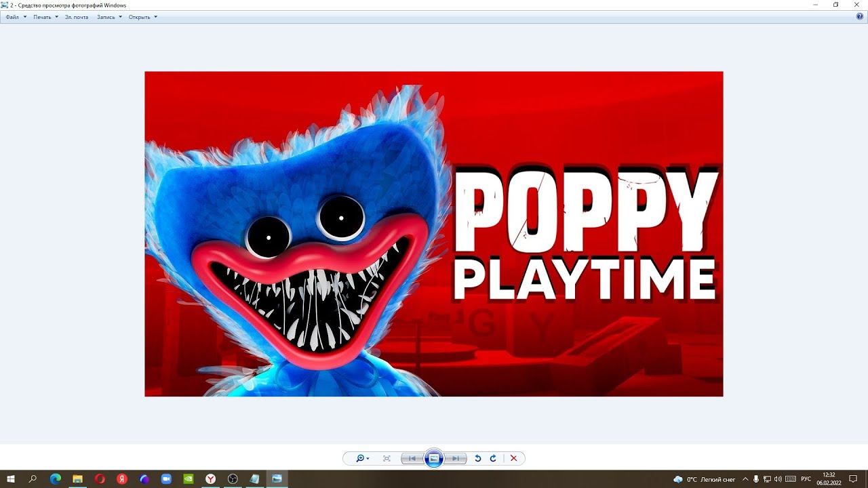This screenshot has height=488, width=868.
Task: Switch to OBS Studio in the taskbar
Action: coord(233,479)
